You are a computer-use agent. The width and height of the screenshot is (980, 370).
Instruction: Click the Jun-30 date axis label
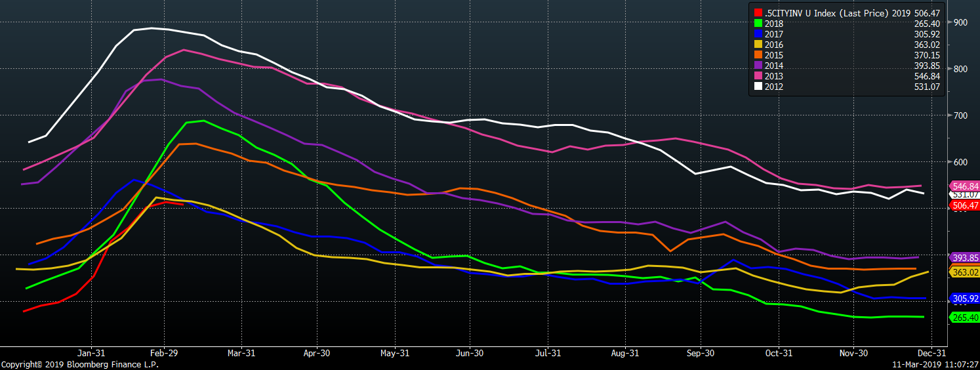(470, 353)
